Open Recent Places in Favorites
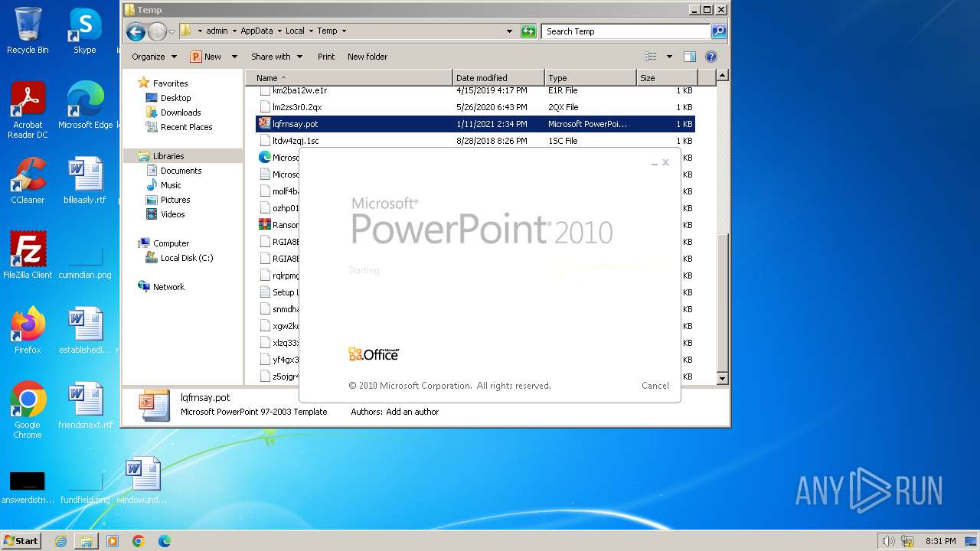Image resolution: width=980 pixels, height=551 pixels. pos(186,127)
